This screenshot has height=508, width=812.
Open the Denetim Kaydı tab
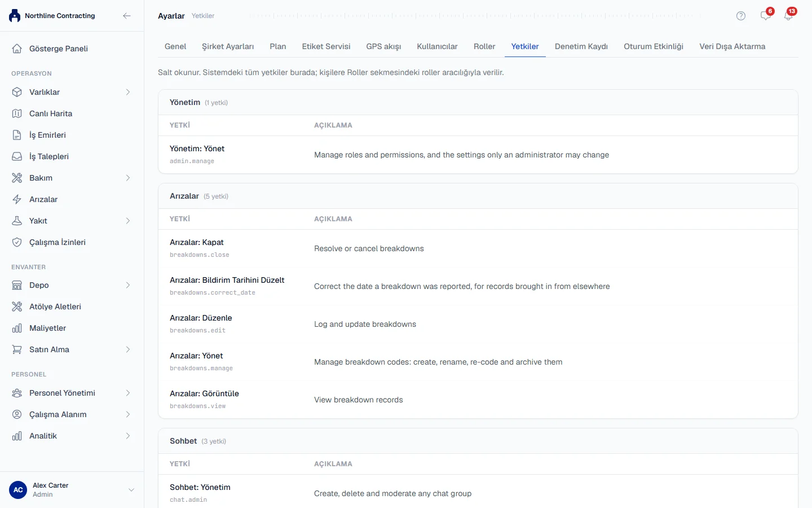(581, 46)
